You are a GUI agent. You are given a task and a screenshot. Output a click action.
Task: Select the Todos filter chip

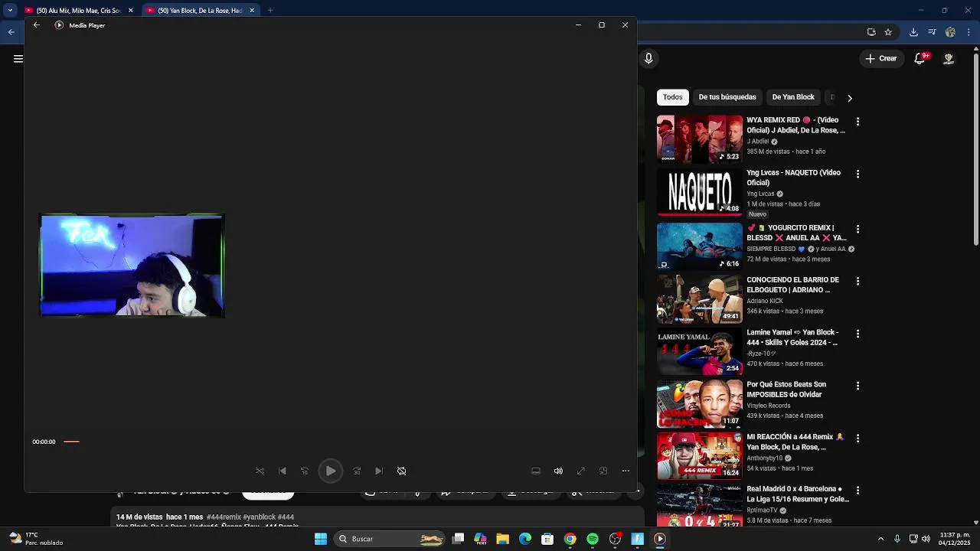click(x=673, y=97)
